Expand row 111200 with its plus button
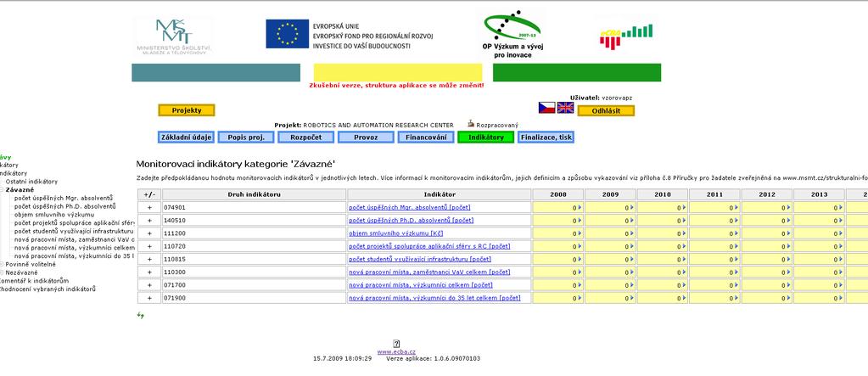Image resolution: width=868 pixels, height=376 pixels. [149, 233]
